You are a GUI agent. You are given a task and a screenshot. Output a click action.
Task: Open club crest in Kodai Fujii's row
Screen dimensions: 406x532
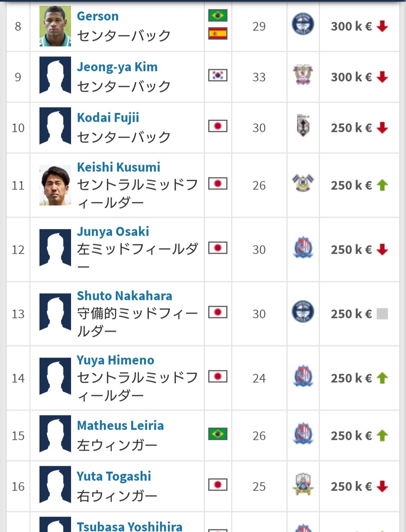303,125
